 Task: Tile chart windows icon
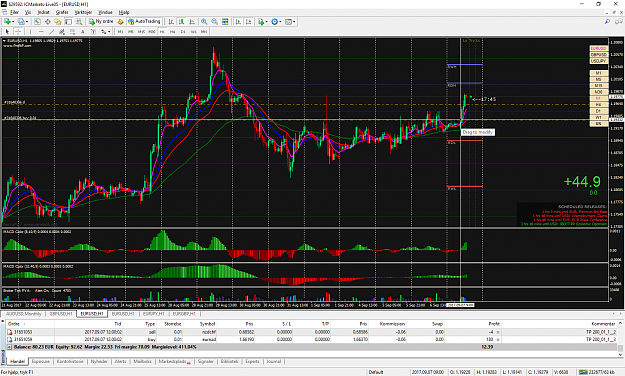(x=225, y=22)
